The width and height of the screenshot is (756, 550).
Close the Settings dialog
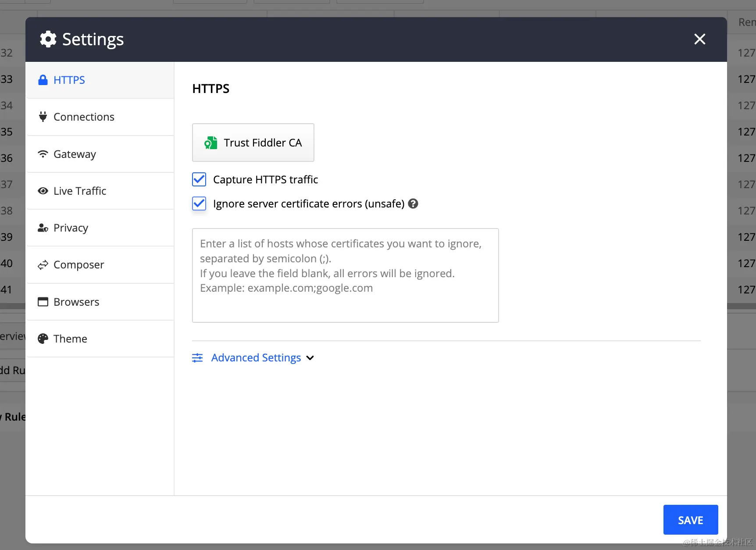pyautogui.click(x=700, y=39)
